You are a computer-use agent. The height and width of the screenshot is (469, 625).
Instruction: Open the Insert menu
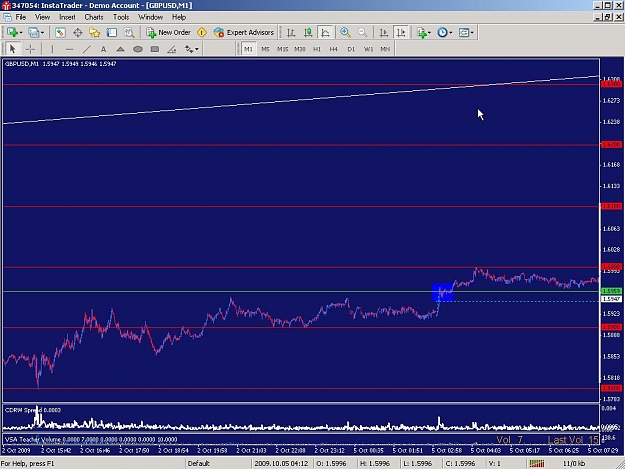click(67, 17)
